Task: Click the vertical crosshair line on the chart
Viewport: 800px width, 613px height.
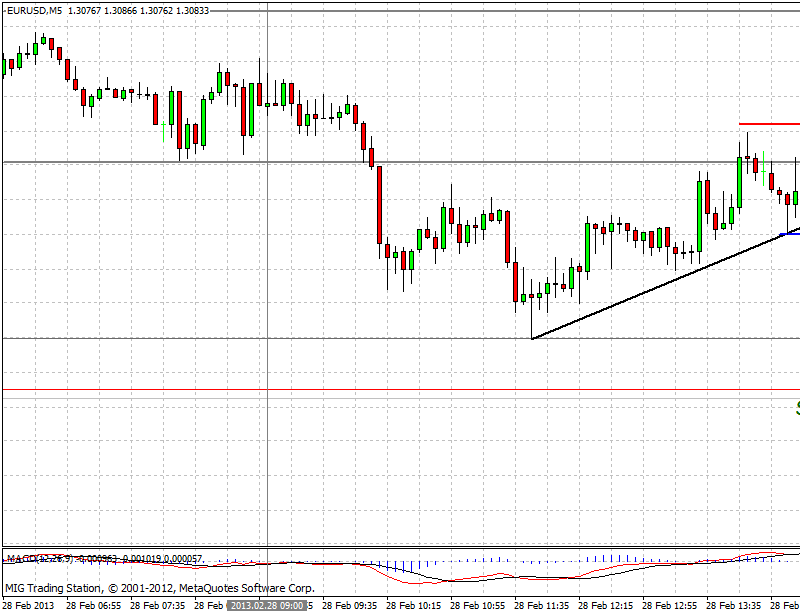Action: [267, 450]
